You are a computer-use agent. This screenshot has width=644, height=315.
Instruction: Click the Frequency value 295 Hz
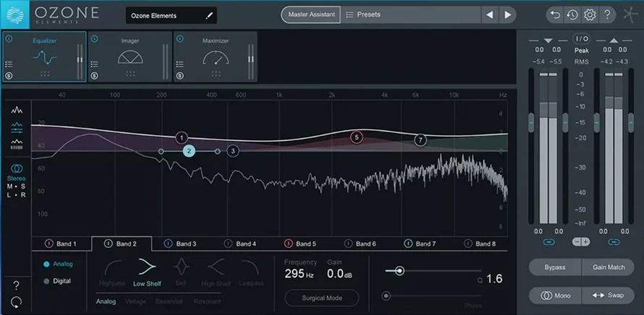(299, 274)
